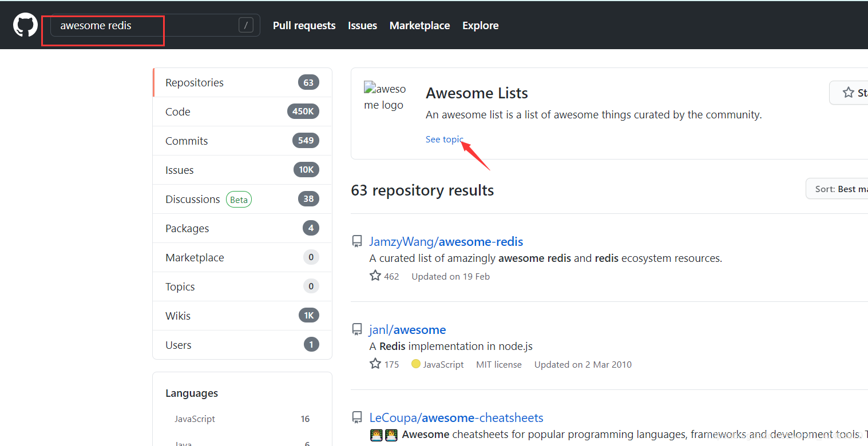Click the 63 repository results heading

point(422,190)
